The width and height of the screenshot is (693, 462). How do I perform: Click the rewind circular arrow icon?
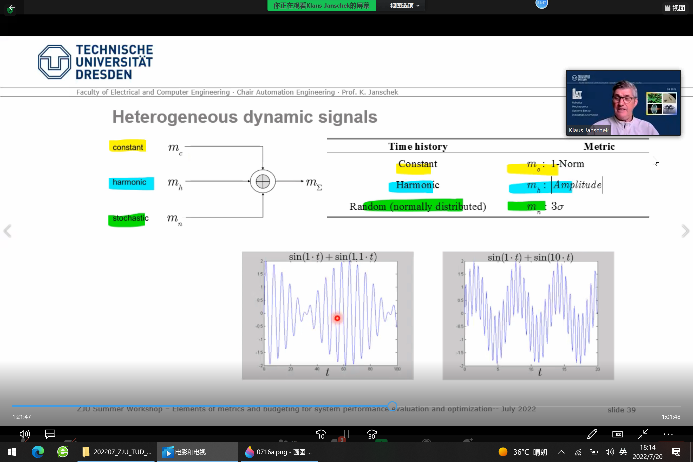tap(320, 435)
